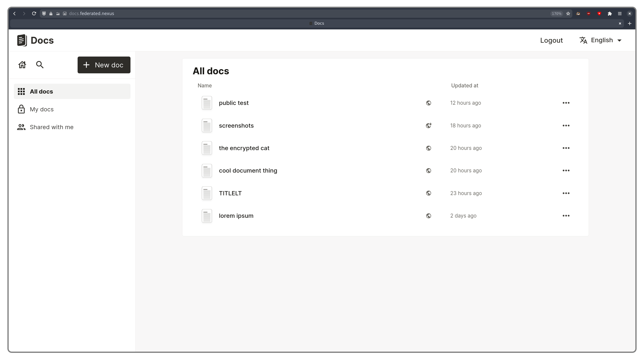This screenshot has height=361, width=644.
Task: Open search with magnifier icon
Action: (40, 65)
